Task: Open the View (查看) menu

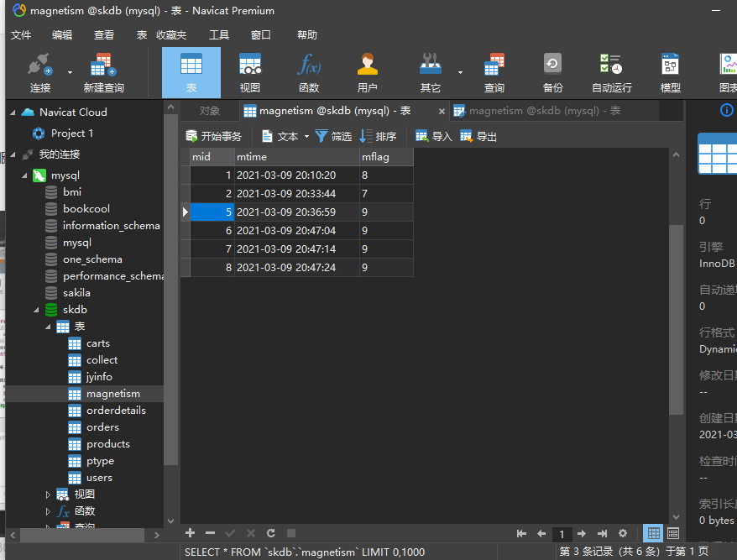Action: tap(104, 34)
